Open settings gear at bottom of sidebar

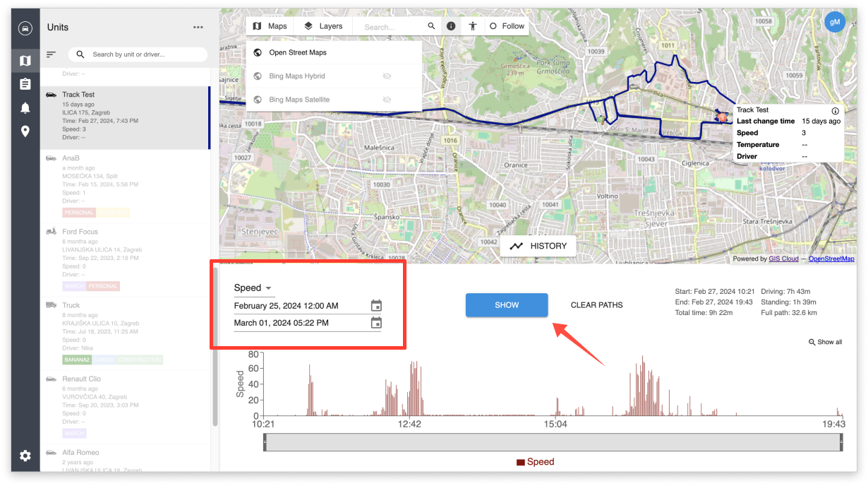tap(25, 456)
